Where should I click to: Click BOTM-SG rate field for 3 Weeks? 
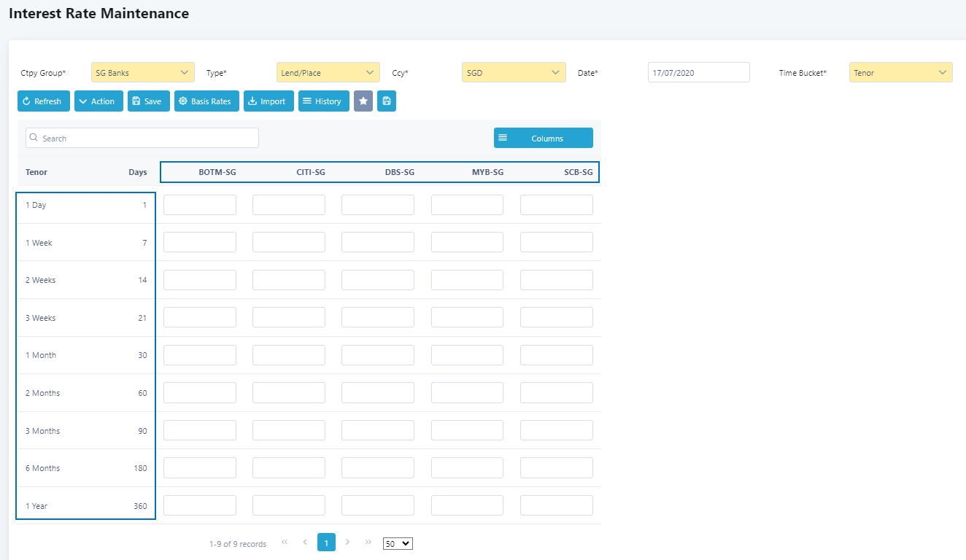click(x=200, y=317)
